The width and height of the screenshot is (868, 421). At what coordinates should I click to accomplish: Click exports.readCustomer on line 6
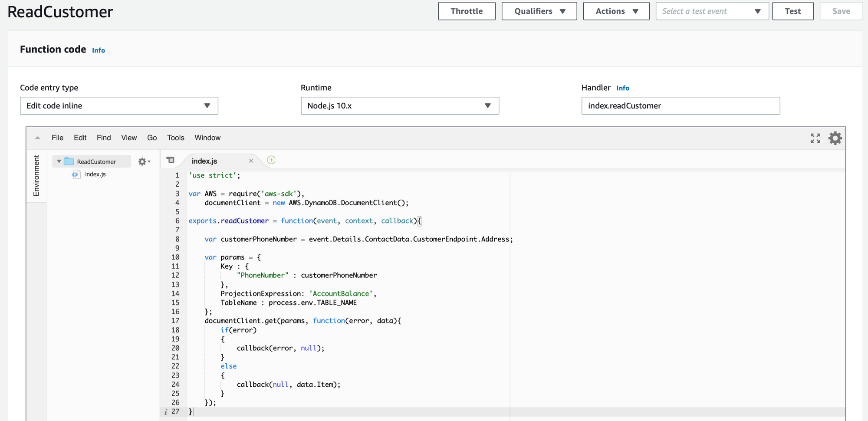[x=229, y=221]
